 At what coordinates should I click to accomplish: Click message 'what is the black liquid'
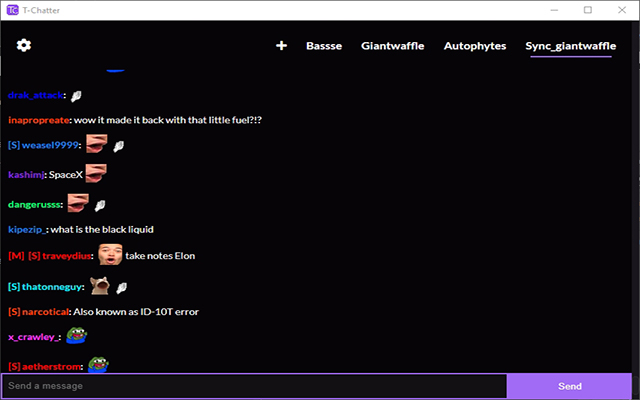pyautogui.click(x=102, y=230)
